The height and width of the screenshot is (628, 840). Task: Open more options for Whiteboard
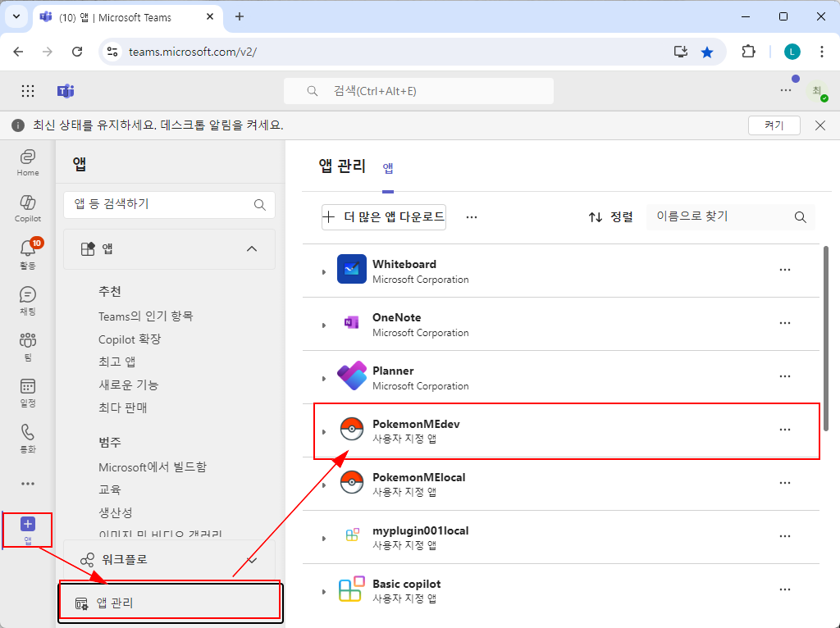[785, 270]
